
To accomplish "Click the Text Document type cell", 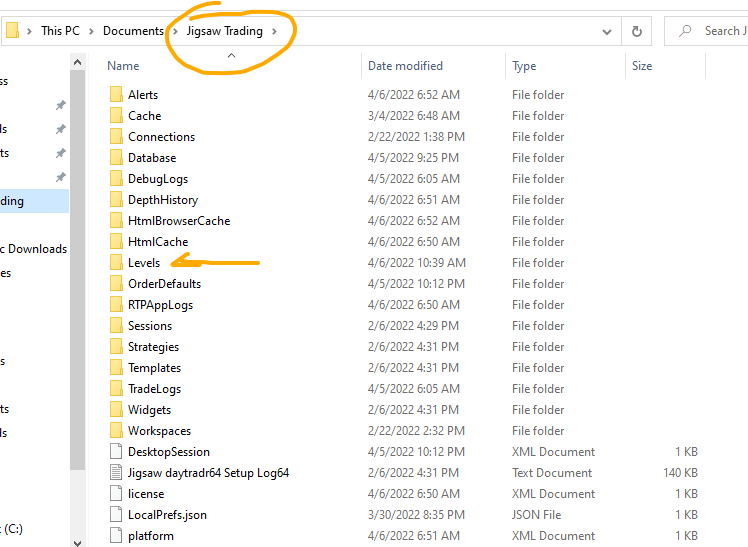I will point(552,473).
